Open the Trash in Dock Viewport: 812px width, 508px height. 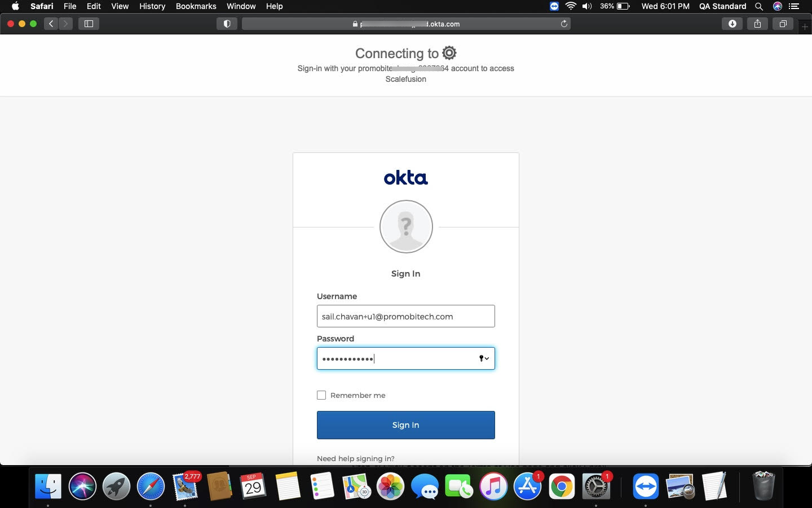[764, 486]
